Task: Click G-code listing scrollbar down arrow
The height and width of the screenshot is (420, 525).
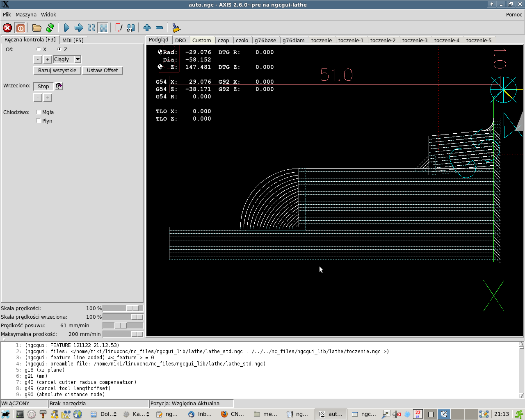Action: point(521,396)
